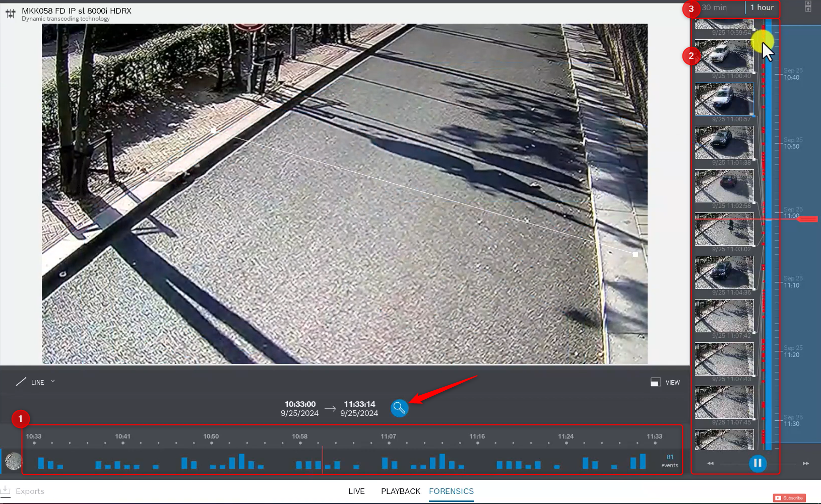Click the playback speed slider track beside the pause button
The image size is (821, 504).
click(x=758, y=463)
